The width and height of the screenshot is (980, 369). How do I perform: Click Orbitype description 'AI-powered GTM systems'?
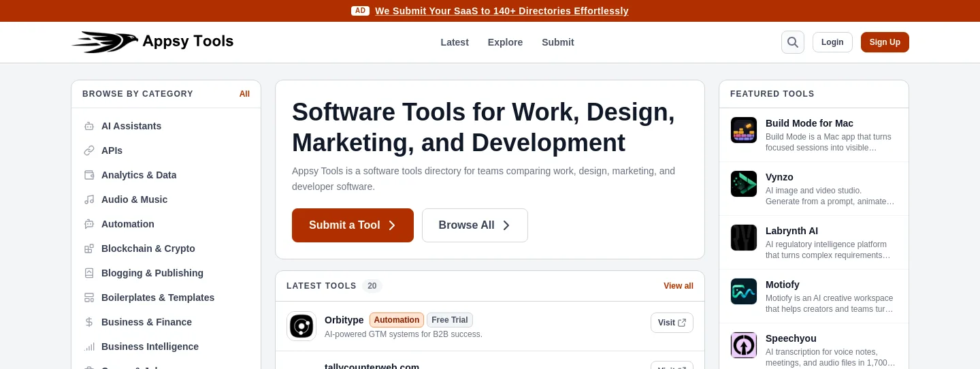coord(404,334)
